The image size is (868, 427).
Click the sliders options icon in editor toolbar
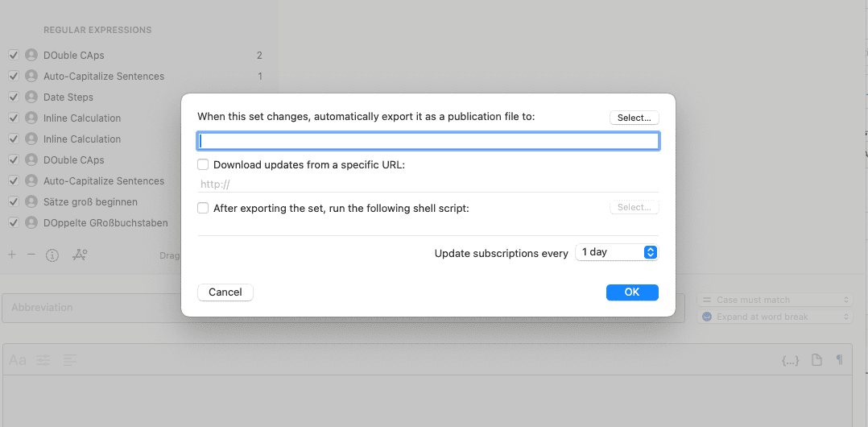(x=43, y=360)
